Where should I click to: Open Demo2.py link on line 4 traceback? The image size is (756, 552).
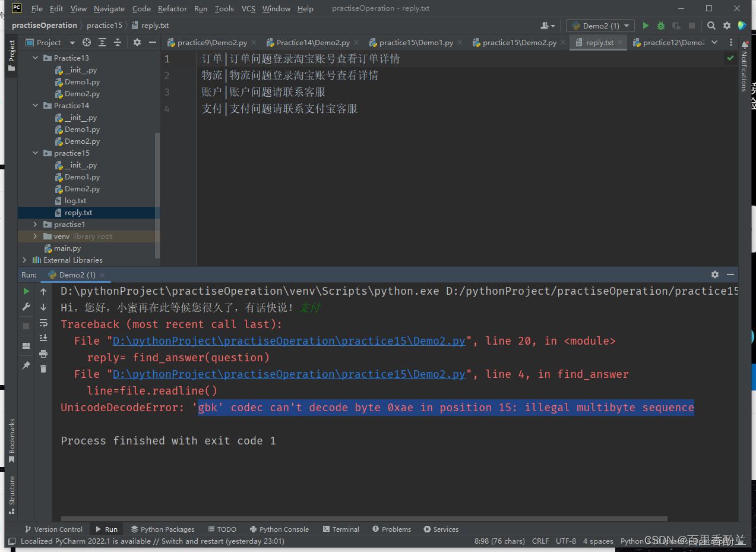(289, 374)
